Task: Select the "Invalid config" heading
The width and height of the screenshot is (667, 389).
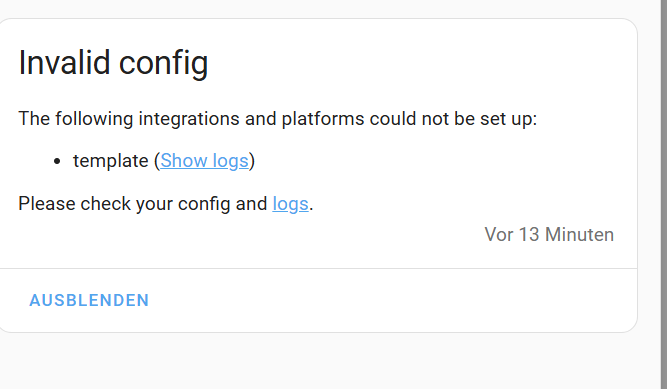Action: (x=113, y=63)
